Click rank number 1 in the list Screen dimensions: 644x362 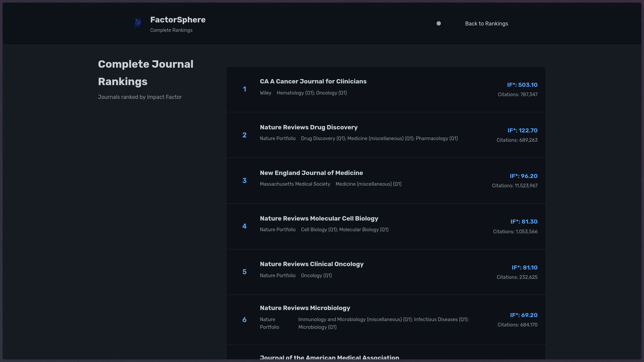coord(245,89)
